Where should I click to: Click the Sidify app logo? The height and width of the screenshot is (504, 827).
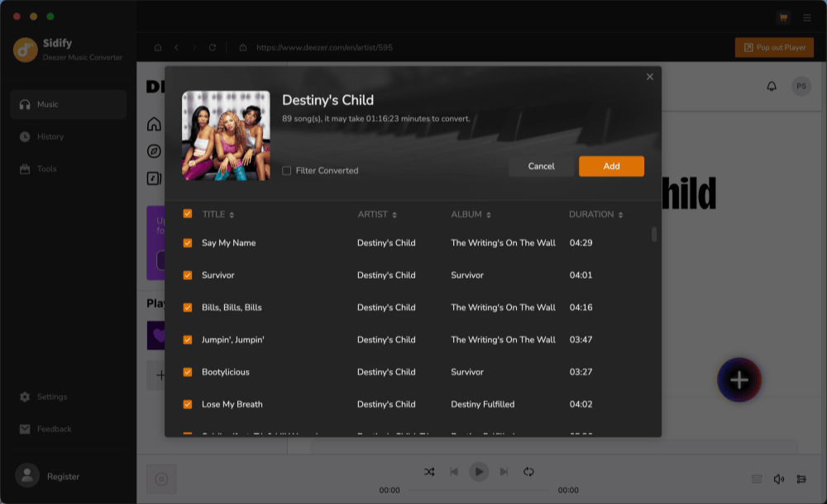point(25,50)
